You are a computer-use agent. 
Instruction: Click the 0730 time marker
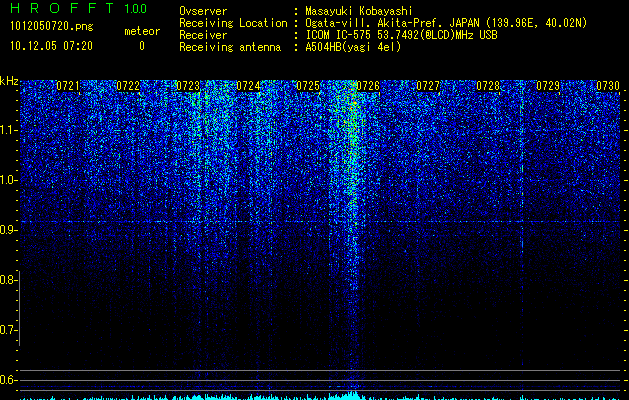click(x=608, y=86)
